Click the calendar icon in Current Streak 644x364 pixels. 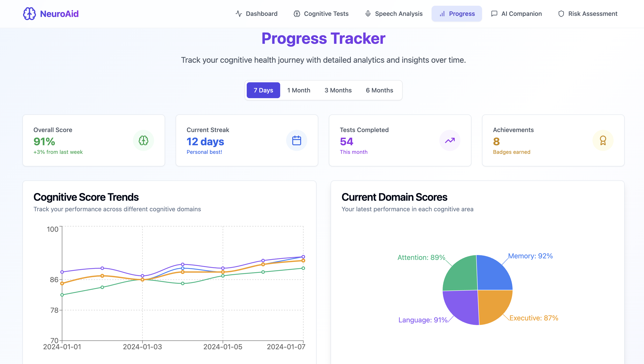296,140
